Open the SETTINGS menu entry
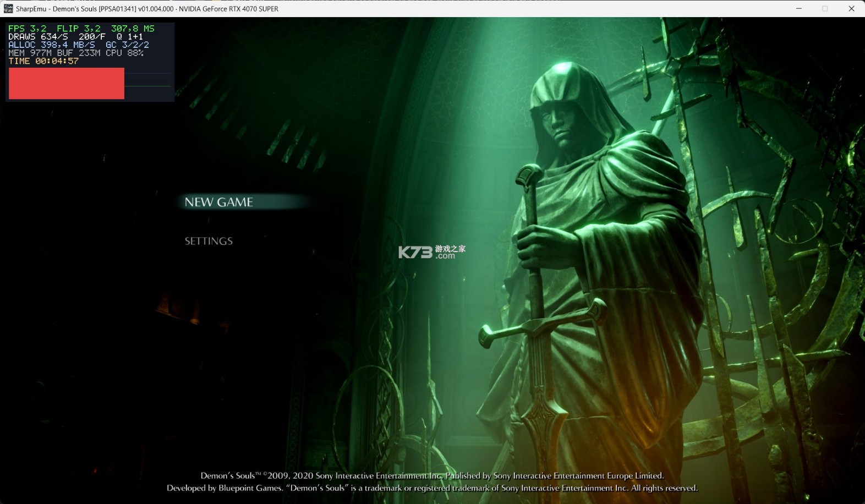 click(209, 241)
